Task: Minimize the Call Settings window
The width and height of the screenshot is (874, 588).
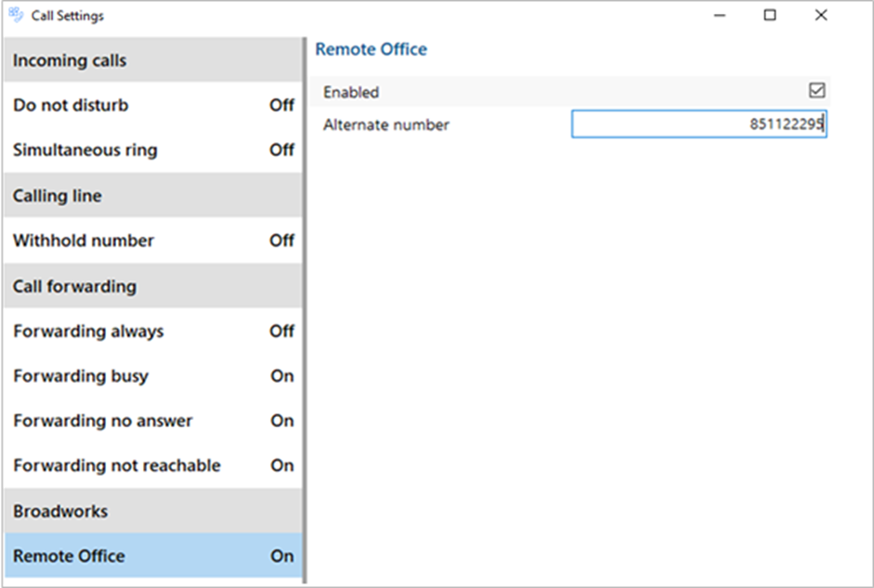Action: [x=720, y=16]
